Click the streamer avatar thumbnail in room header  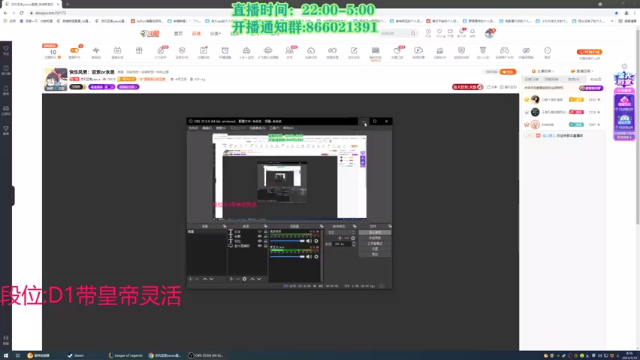56,79
